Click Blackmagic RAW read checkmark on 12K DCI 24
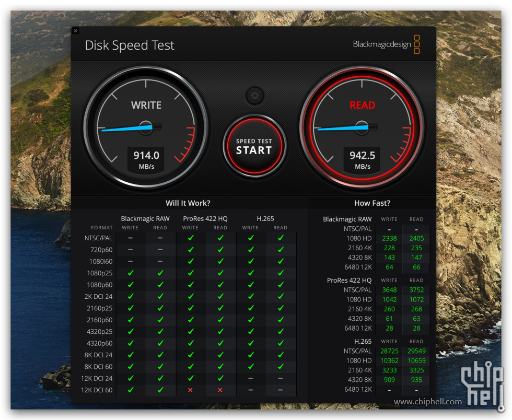This screenshot has height=420, width=512. pos(160,378)
